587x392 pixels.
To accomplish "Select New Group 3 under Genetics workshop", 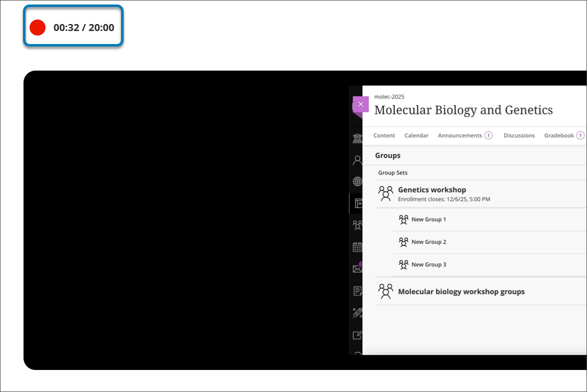I will [x=428, y=264].
